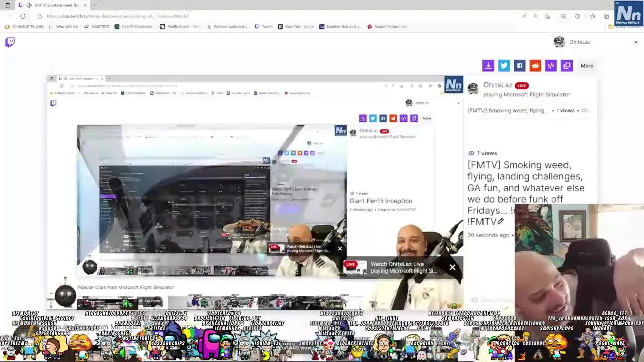644x362 pixels.
Task: Open the 'Your Files - put.io' bookmark
Action: click(296, 27)
